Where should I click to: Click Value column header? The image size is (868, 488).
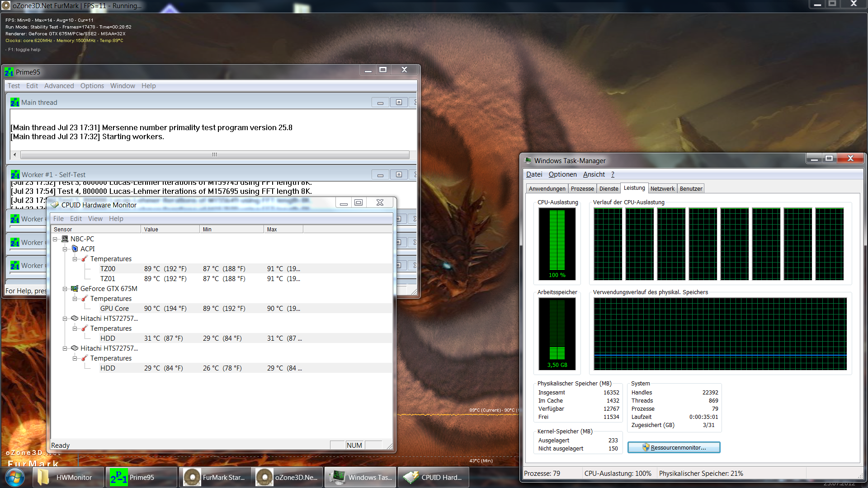tap(170, 230)
